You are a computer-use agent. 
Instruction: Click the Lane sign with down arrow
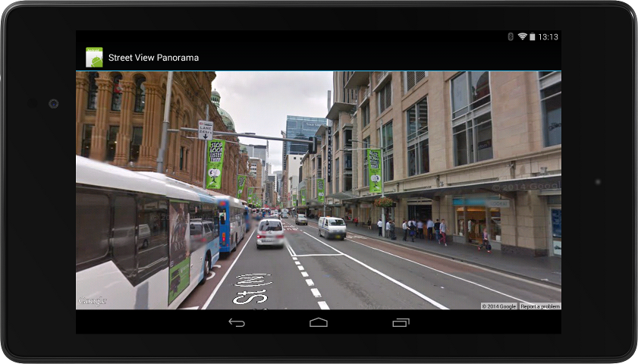(x=206, y=130)
